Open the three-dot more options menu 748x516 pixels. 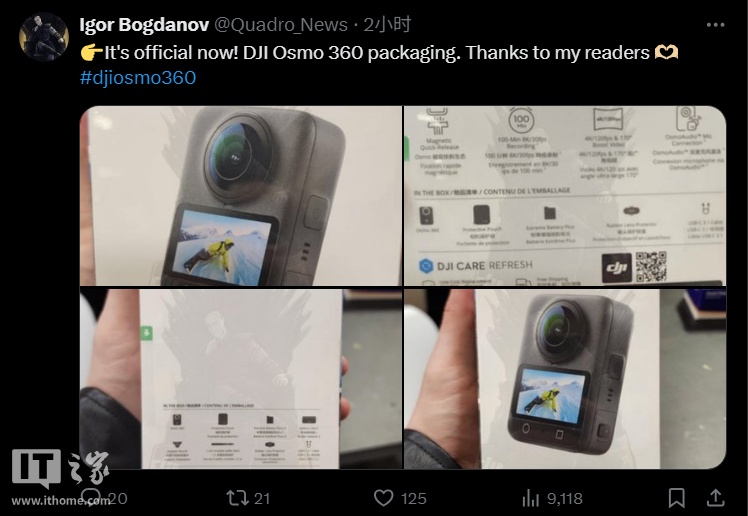[715, 25]
